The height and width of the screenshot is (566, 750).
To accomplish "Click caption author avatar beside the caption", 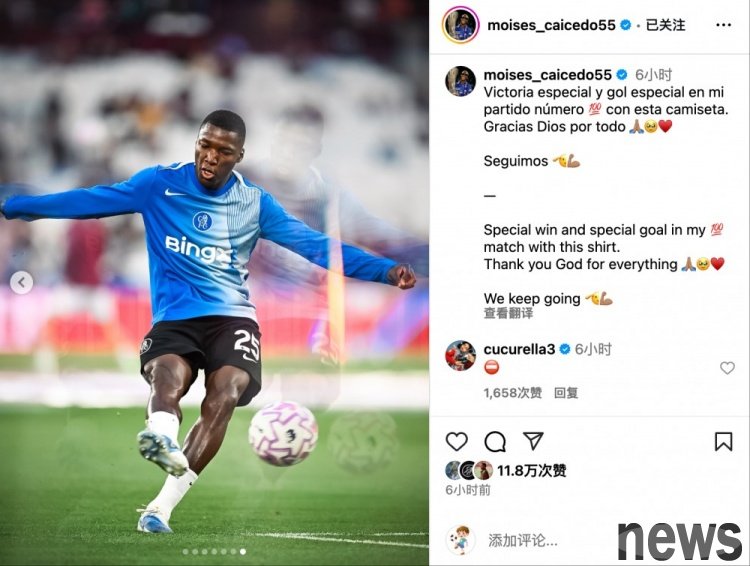I will [x=461, y=81].
